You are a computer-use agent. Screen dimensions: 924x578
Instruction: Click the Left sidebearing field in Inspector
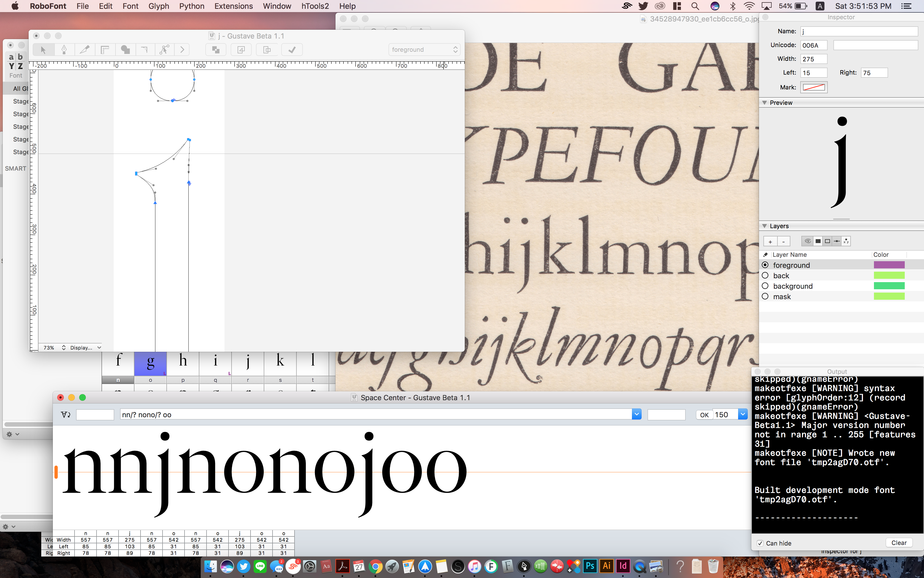[x=814, y=73]
